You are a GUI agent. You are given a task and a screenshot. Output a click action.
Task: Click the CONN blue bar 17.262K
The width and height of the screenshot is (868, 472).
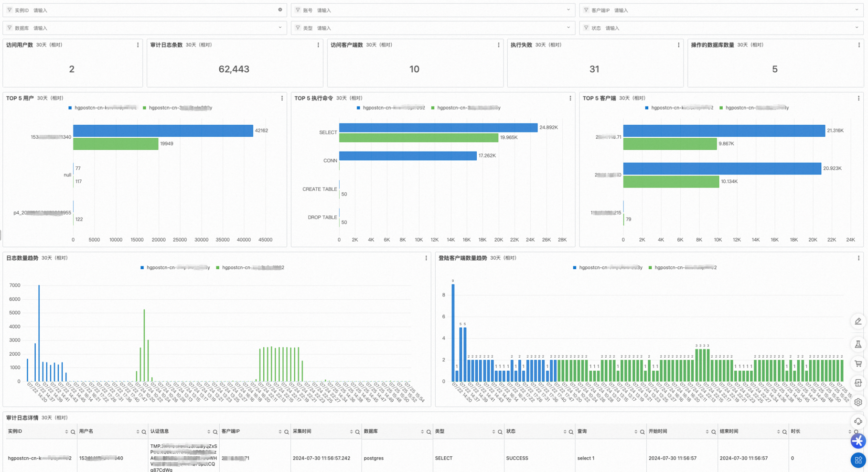[x=408, y=156]
